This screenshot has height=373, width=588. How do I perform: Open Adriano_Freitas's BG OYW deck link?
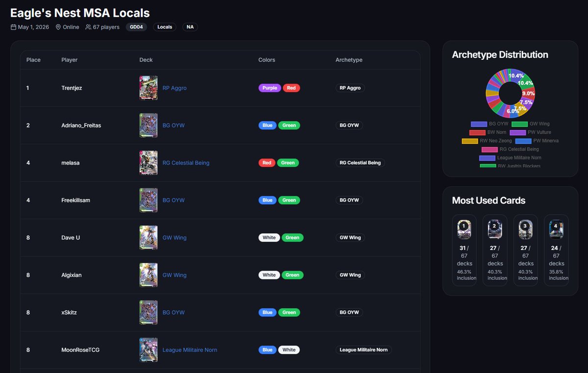pyautogui.click(x=173, y=125)
